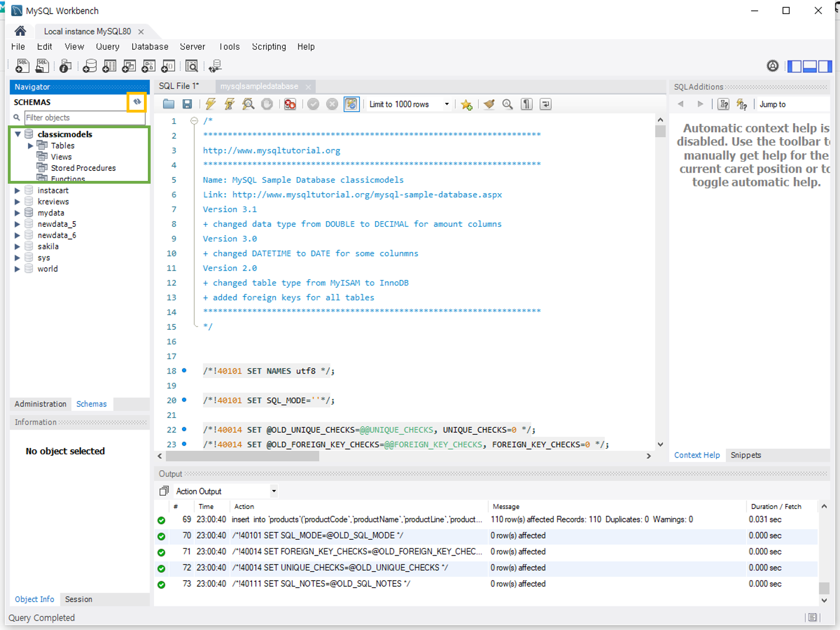840x630 pixels.
Task: Close the mysqlsampledatabase tab
Action: click(308, 87)
